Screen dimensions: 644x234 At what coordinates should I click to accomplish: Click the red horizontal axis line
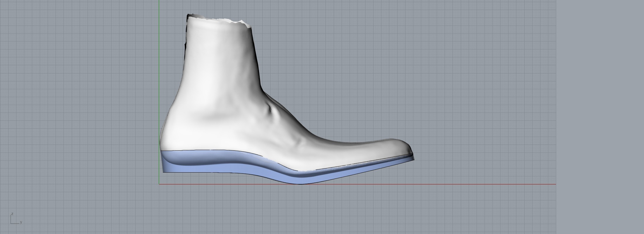[439, 184]
